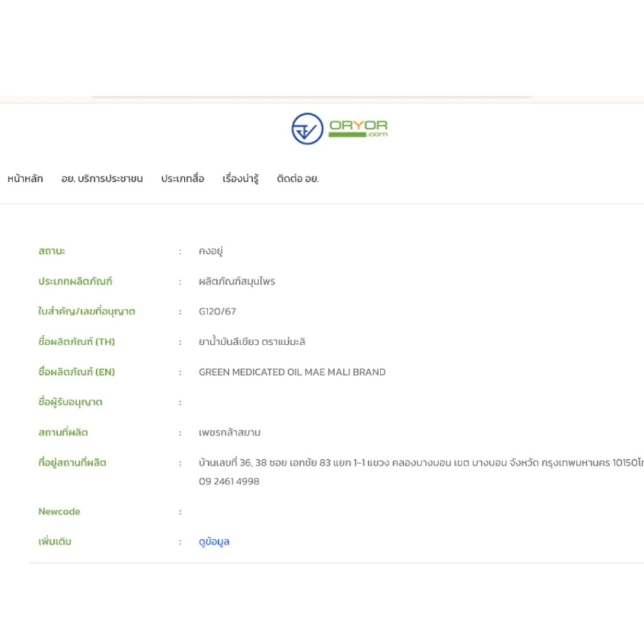Click the Thai product name ยาน้ำมันสีเขียว ตราแม่มะลิ
The image size is (644, 644).
coord(252,341)
